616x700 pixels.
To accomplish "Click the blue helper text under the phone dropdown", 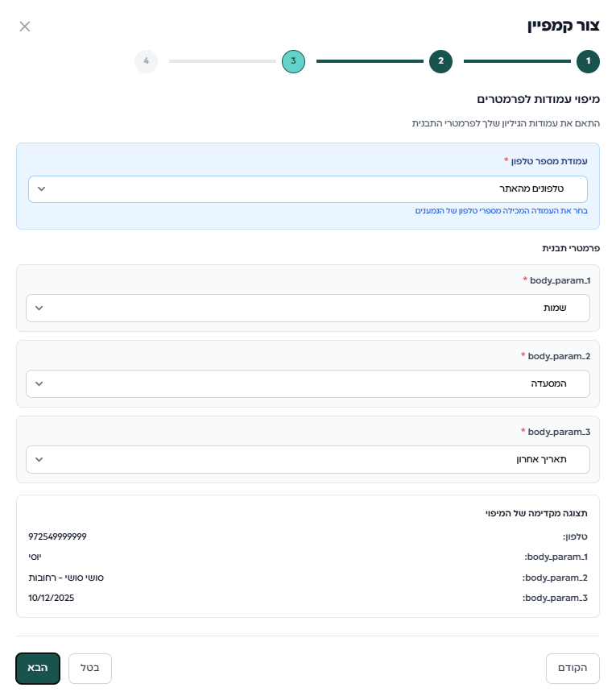I will (501, 211).
